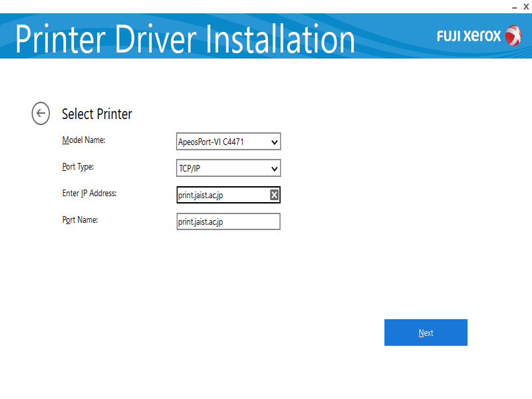Click the Port Type label

point(78,167)
